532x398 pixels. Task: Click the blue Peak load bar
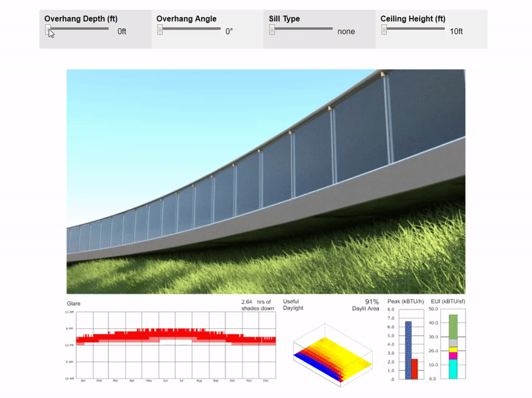pos(408,349)
